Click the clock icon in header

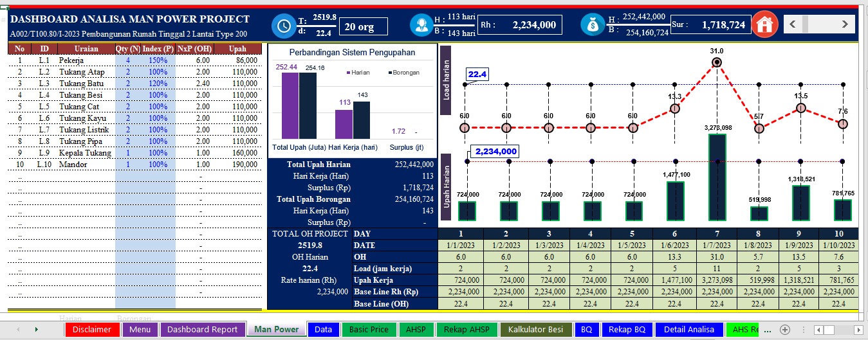tap(283, 26)
